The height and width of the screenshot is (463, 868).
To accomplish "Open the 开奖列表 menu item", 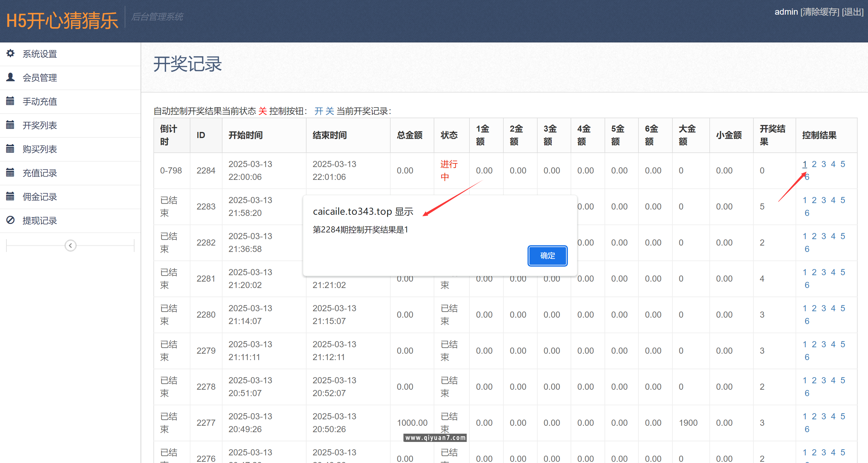I will (39, 125).
